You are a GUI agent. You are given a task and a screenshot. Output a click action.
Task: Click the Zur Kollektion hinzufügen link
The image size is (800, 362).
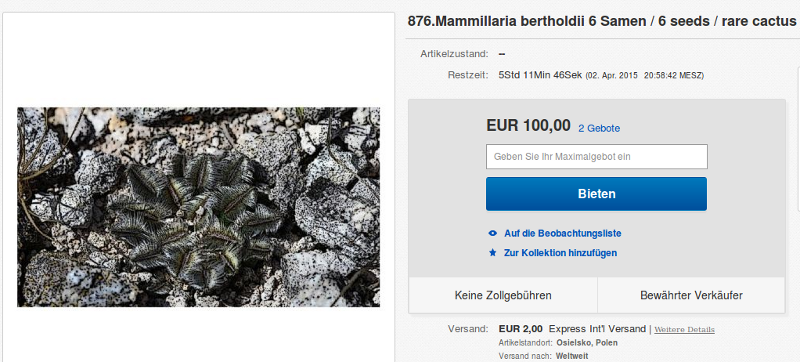click(560, 252)
